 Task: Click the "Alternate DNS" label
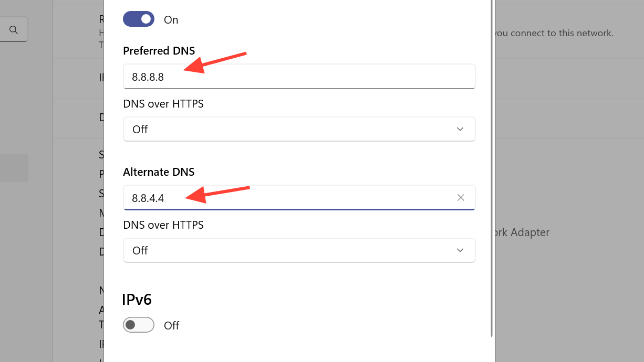pyautogui.click(x=159, y=172)
